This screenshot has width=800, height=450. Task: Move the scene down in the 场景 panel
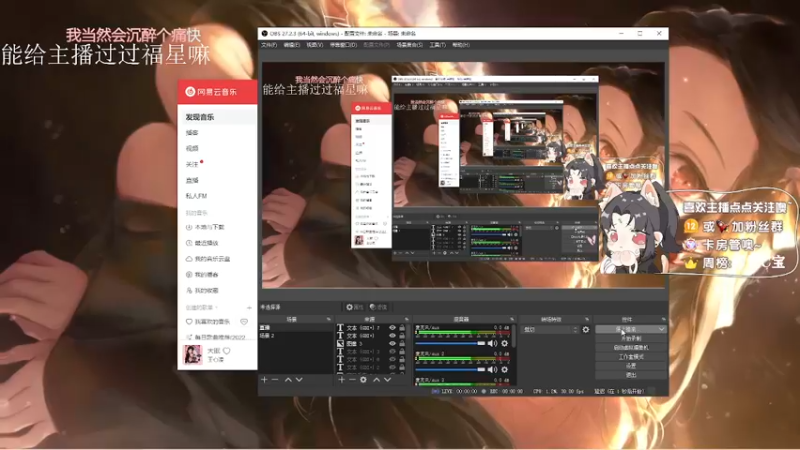299,380
